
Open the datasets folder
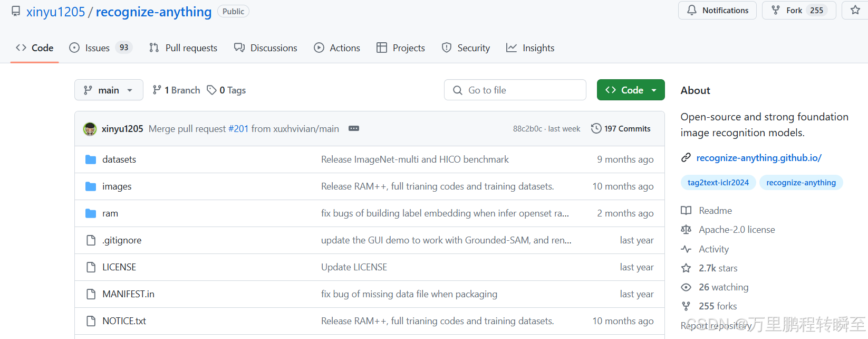(x=119, y=159)
